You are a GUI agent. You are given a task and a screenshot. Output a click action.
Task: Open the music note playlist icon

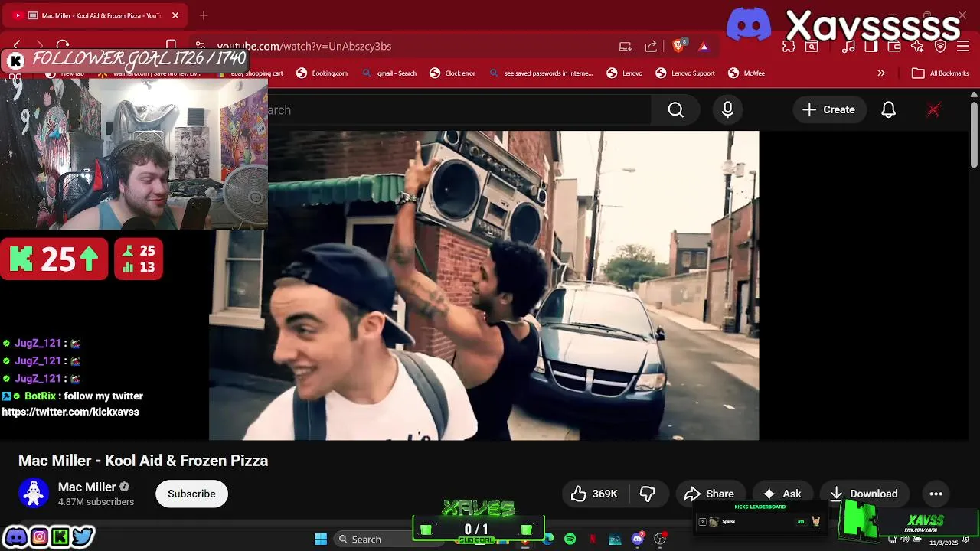(x=848, y=46)
